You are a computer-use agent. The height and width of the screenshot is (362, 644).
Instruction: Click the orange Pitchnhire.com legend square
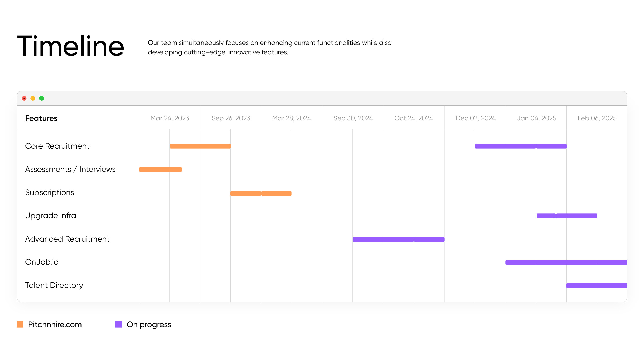20,324
